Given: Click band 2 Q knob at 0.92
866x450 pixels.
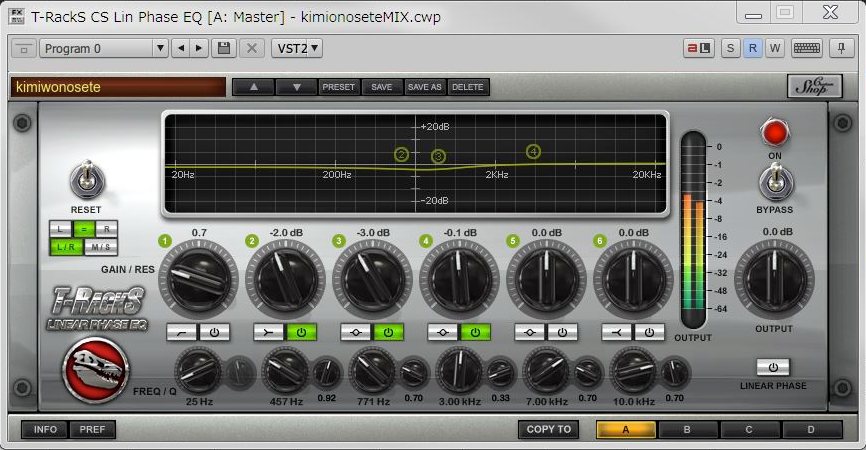Looking at the screenshot, I should click(327, 373).
